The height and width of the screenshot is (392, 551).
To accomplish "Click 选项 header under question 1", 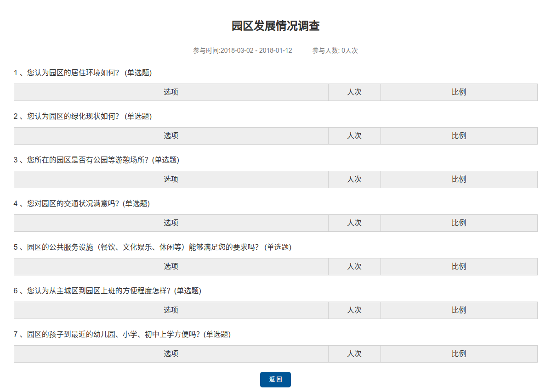I will pos(171,92).
